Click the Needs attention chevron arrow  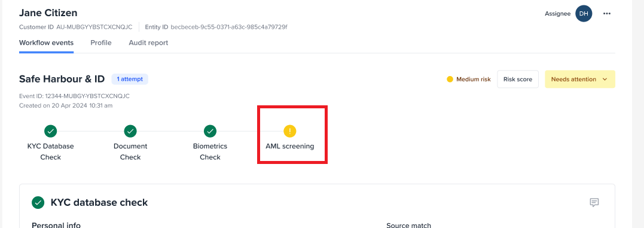605,79
